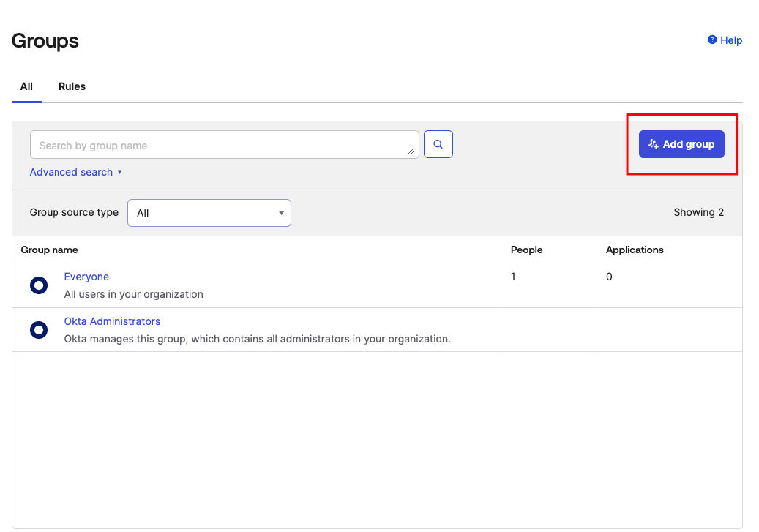Click the Okta Administrators group circle icon
Viewport: 759px width, 532px height.
point(39,329)
